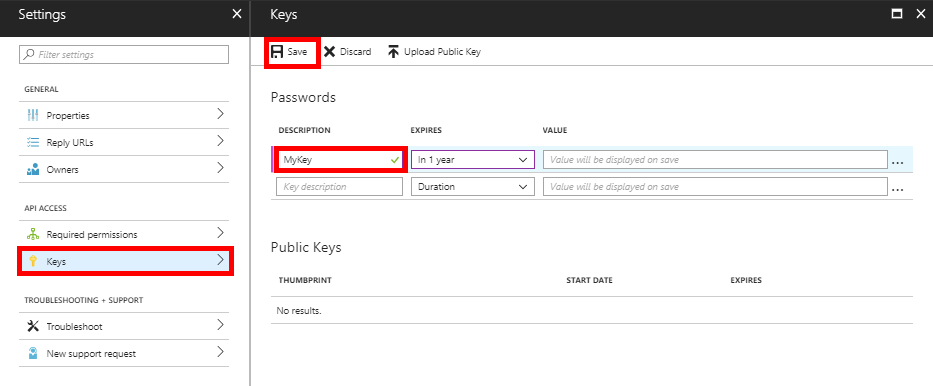Open Troubleshoot settings item
The width and height of the screenshot is (933, 386).
(x=124, y=327)
